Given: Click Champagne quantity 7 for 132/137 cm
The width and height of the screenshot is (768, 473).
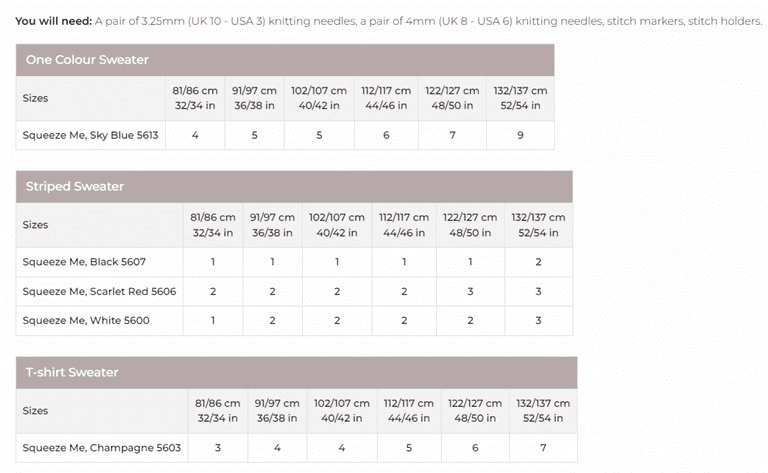Looking at the screenshot, I should (543, 448).
